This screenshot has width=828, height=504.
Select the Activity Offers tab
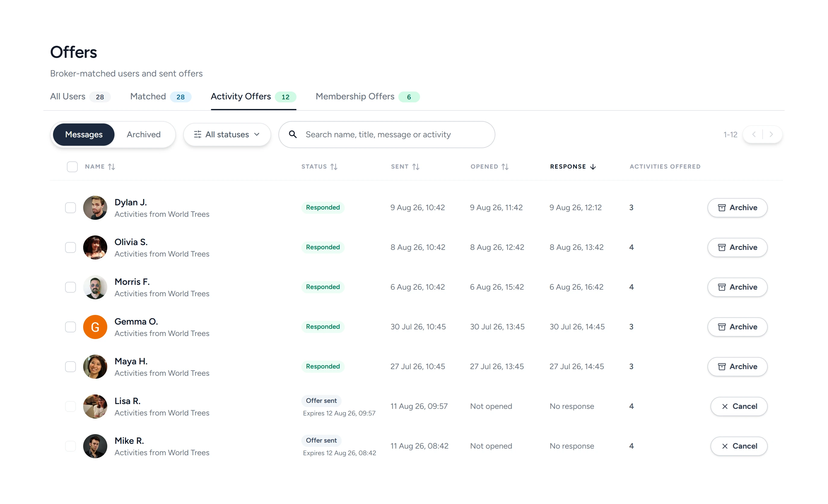tap(253, 97)
